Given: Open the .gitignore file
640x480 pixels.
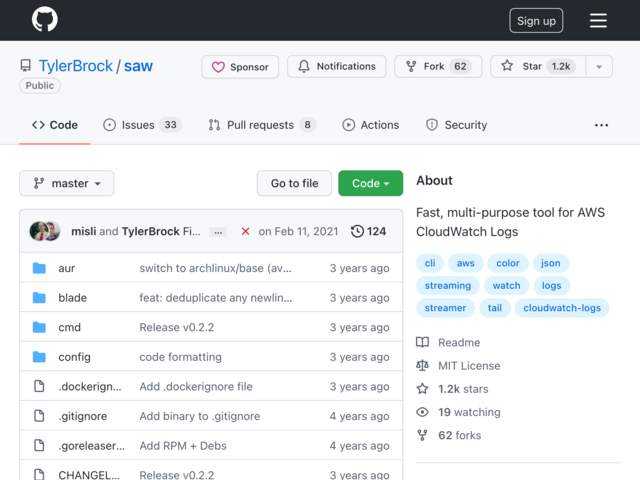Looking at the screenshot, I should tap(83, 416).
